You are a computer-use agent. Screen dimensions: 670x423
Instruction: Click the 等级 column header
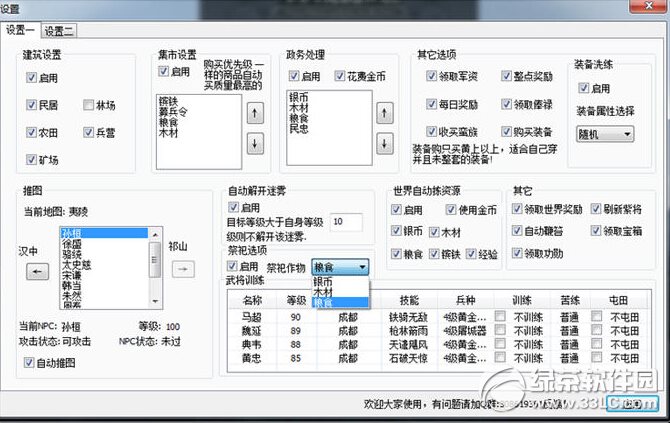[x=296, y=300]
